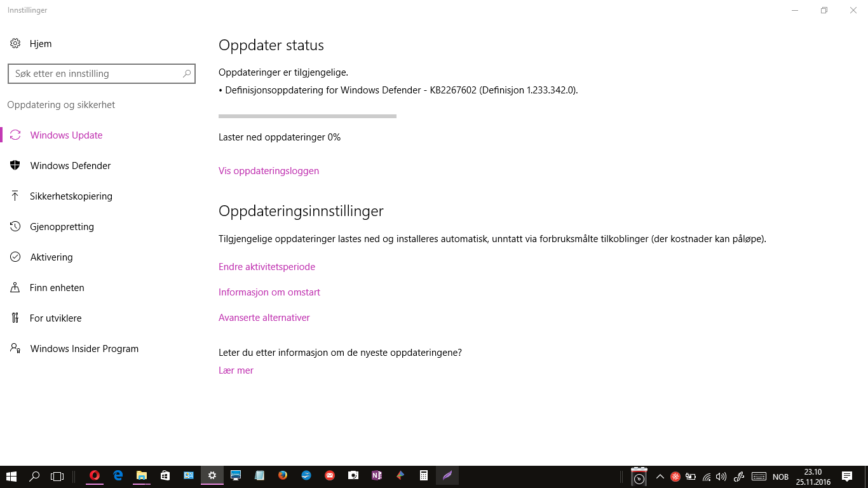Switch input language via NOB indicator
868x488 pixels.
[x=780, y=477]
